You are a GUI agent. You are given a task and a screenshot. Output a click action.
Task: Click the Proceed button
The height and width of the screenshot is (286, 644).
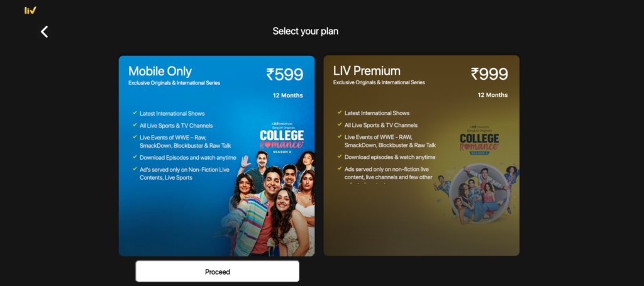point(217,271)
